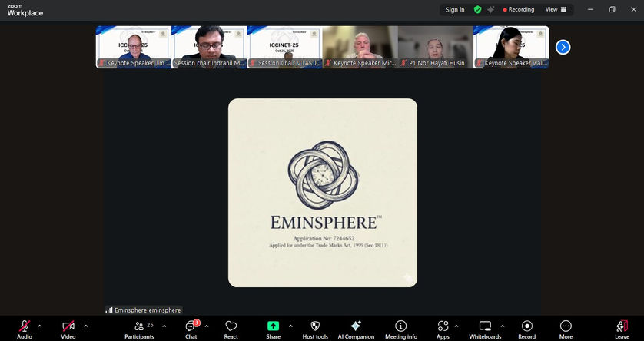Image resolution: width=644 pixels, height=341 pixels.
Task: Expand the arrow next to Whiteboards
Action: [x=503, y=326]
